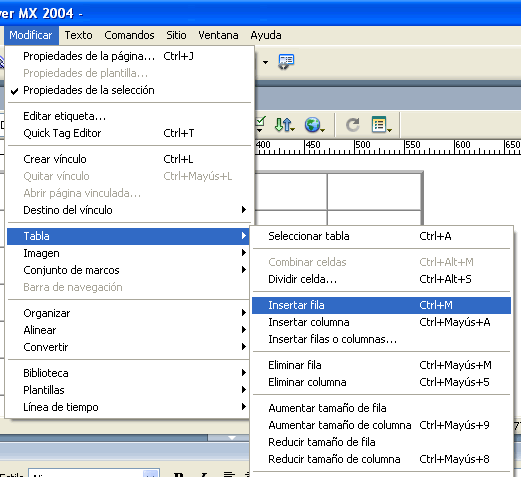Choose Dividir celda

point(381,279)
